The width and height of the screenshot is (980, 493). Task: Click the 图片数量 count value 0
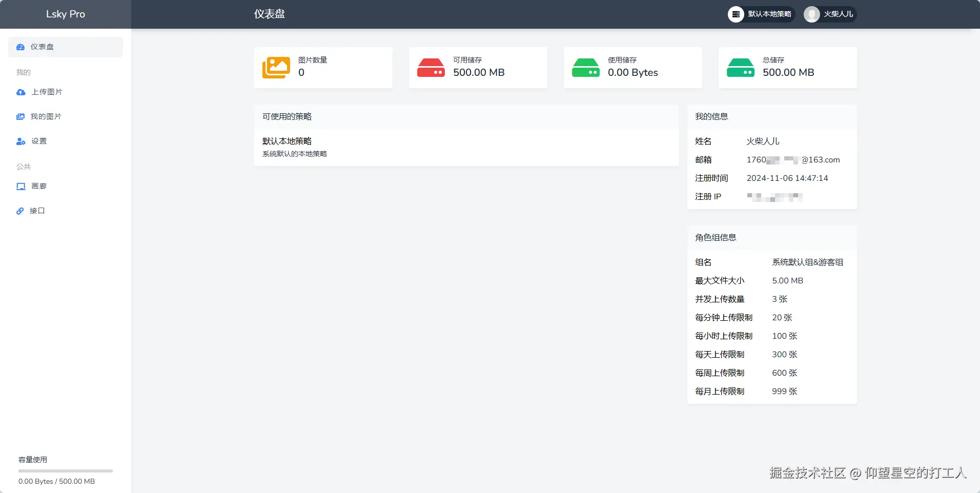click(x=301, y=73)
